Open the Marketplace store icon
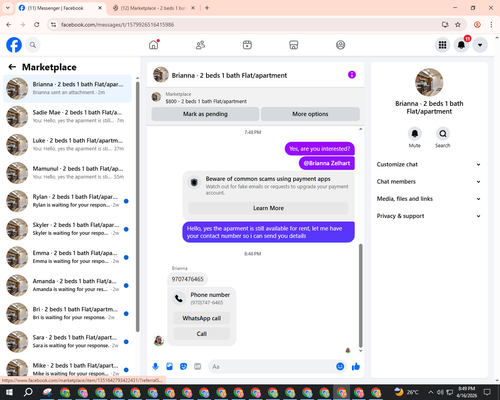500x400 pixels. click(294, 45)
